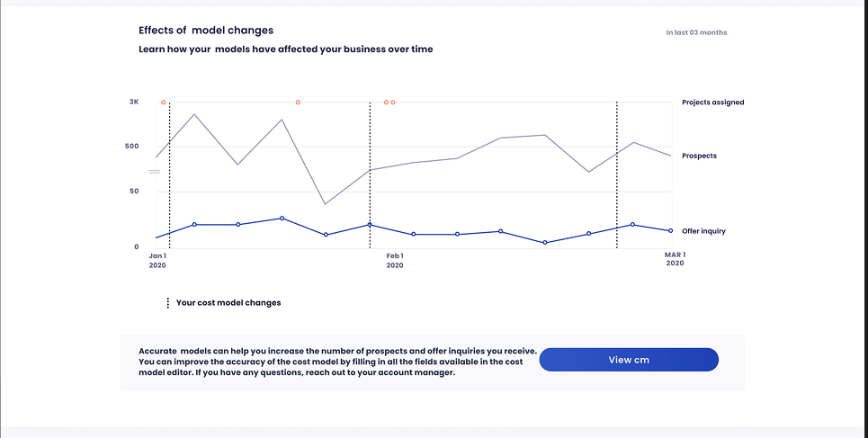
Task: Click the highest Offer inquiry point in January
Action: [x=282, y=219]
